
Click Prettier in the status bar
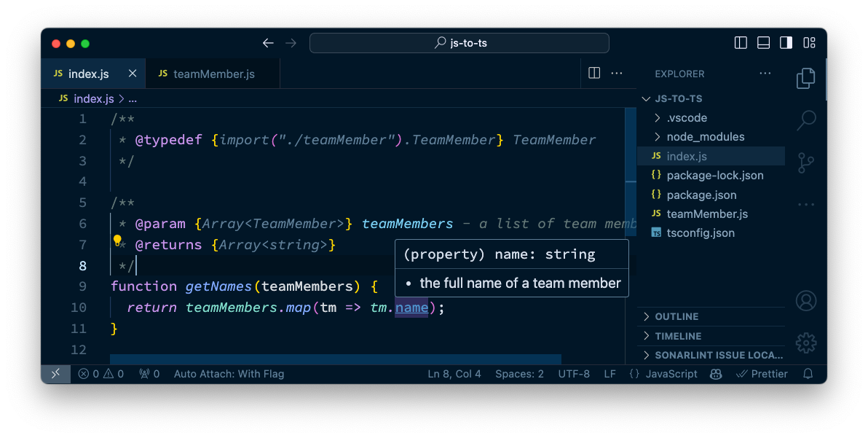coord(762,373)
